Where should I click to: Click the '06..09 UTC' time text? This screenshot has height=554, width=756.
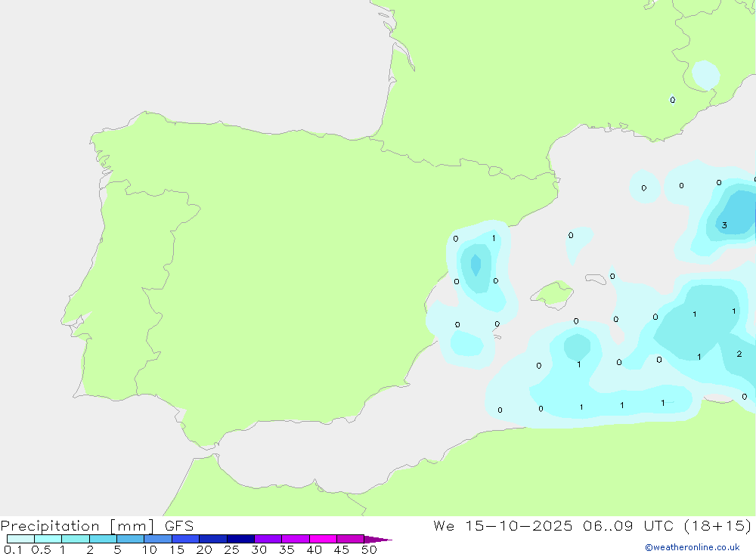coord(627,525)
